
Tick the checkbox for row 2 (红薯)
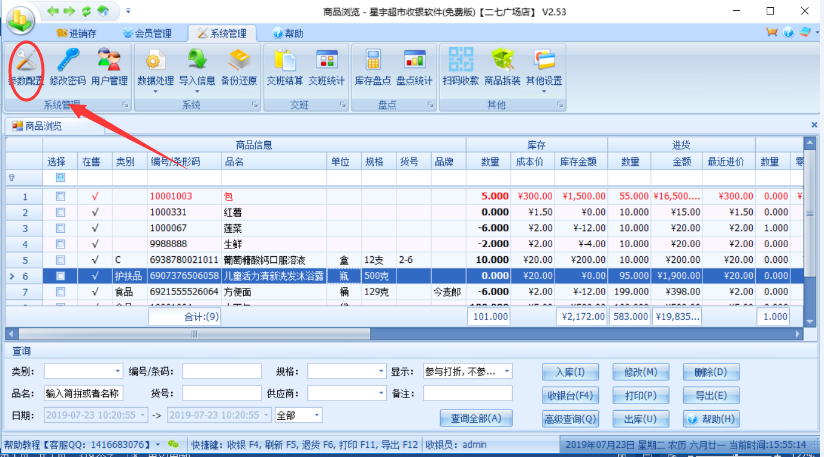click(60, 212)
